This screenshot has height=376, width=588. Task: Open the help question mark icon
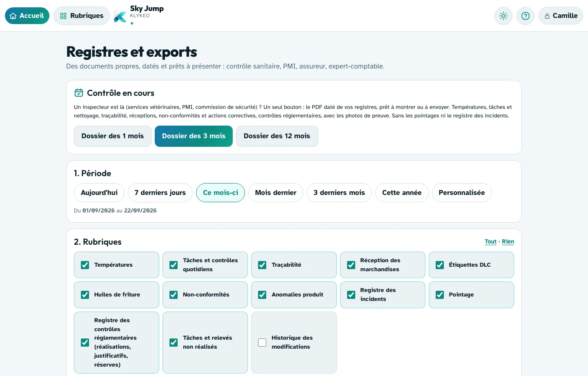pyautogui.click(x=526, y=16)
